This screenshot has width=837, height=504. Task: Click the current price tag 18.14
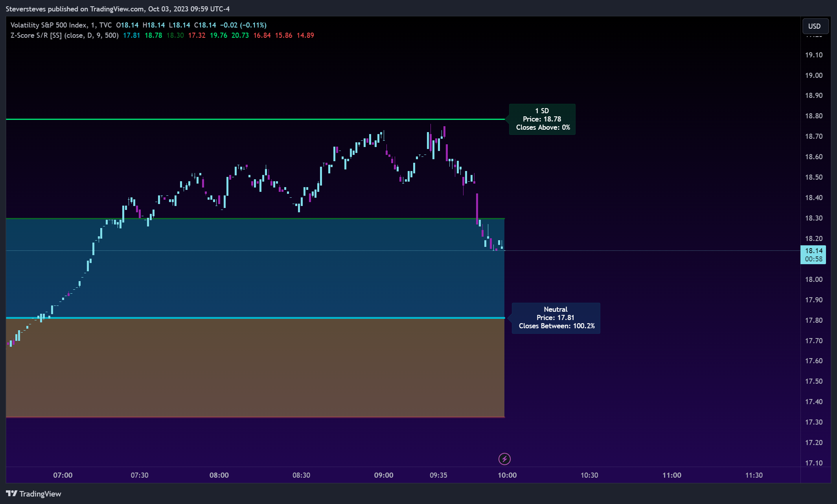(x=813, y=255)
